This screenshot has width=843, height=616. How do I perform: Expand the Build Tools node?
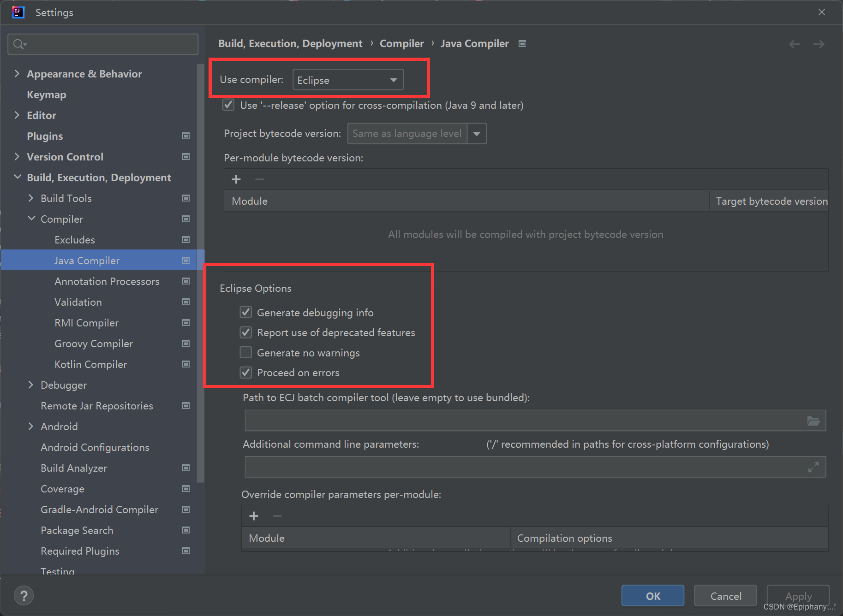coord(31,198)
